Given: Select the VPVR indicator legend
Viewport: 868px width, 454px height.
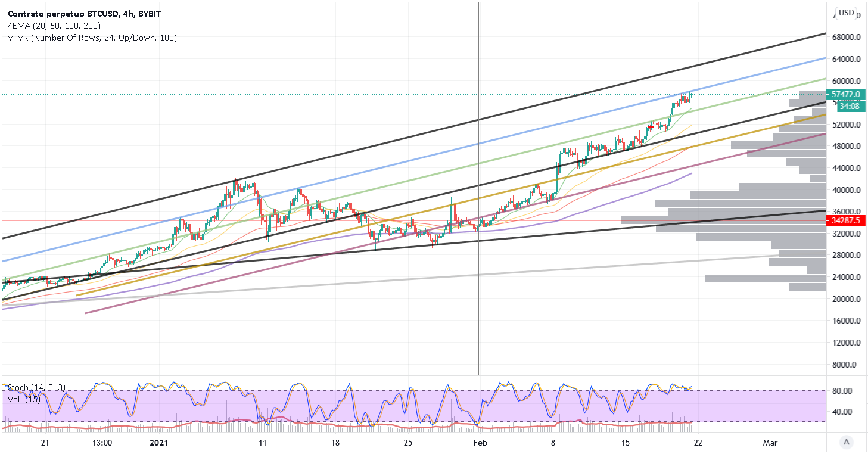Looking at the screenshot, I should pos(92,38).
